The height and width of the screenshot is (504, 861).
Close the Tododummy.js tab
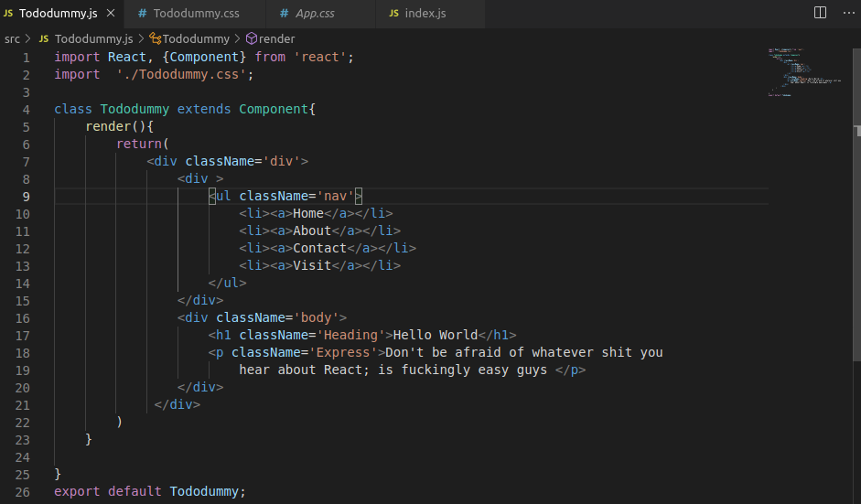point(111,13)
